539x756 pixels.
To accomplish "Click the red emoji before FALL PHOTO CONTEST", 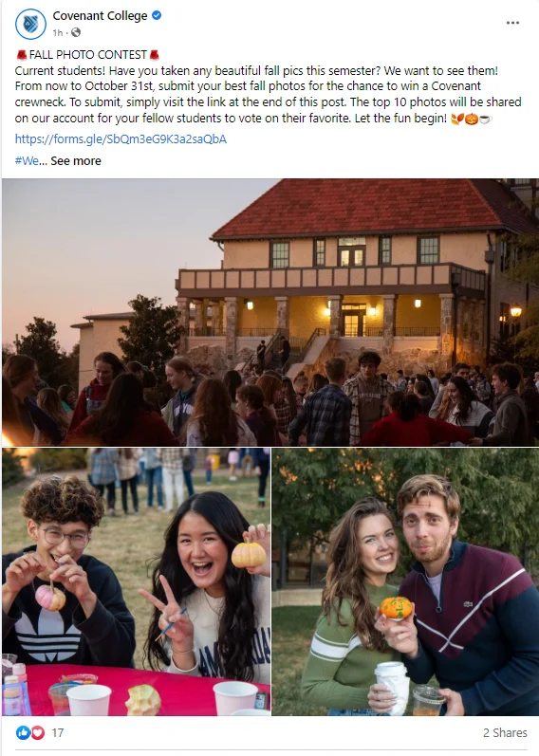I will pos(21,54).
